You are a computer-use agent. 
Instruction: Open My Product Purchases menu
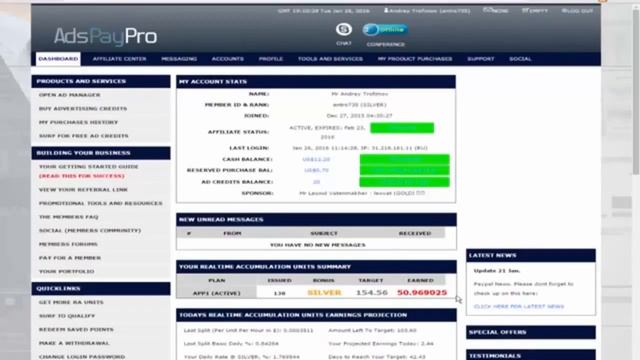pyautogui.click(x=415, y=59)
